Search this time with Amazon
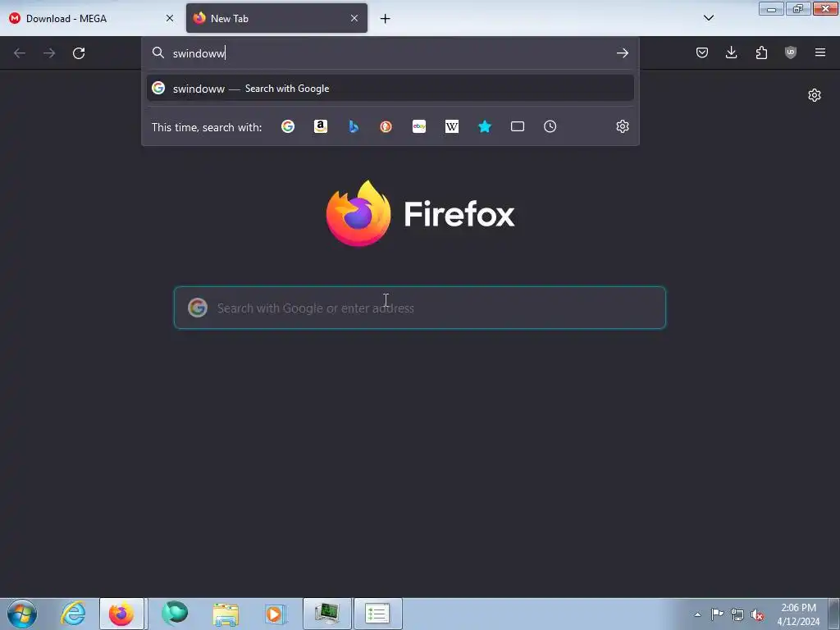 (x=321, y=126)
